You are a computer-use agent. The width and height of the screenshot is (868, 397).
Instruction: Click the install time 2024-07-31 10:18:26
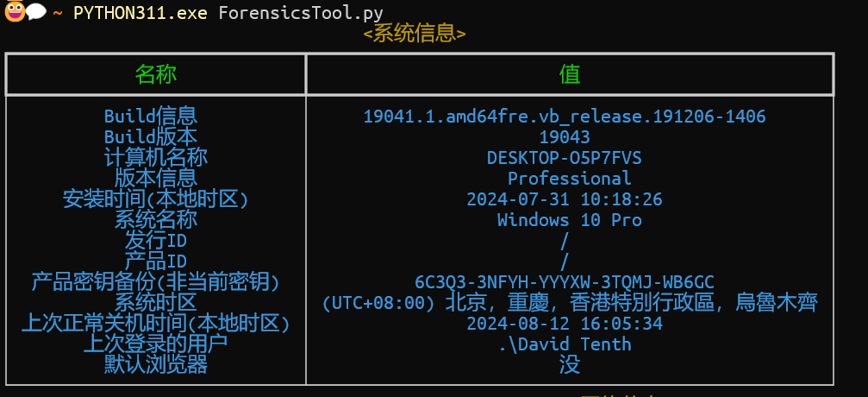click(x=565, y=199)
